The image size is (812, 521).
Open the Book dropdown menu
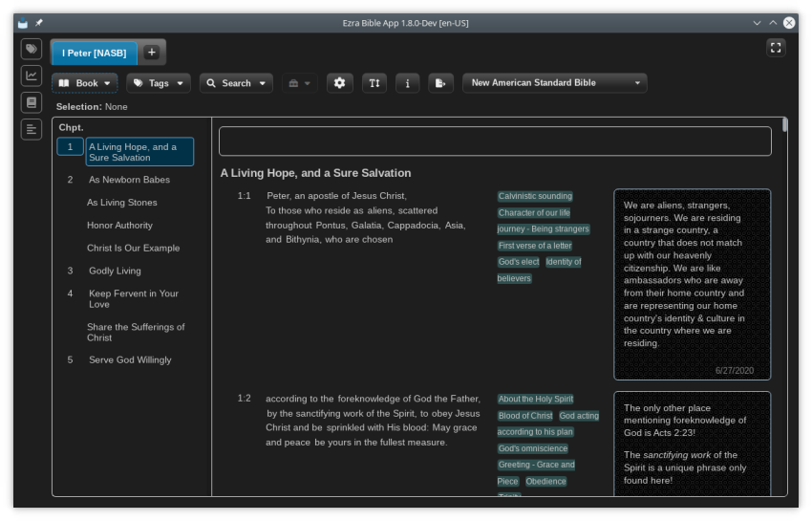tap(84, 83)
